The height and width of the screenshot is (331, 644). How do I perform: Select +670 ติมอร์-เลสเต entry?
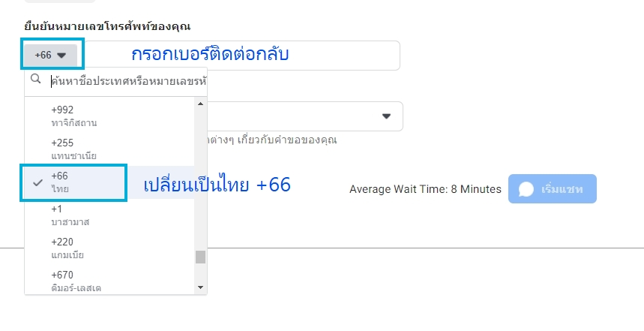[x=109, y=281]
